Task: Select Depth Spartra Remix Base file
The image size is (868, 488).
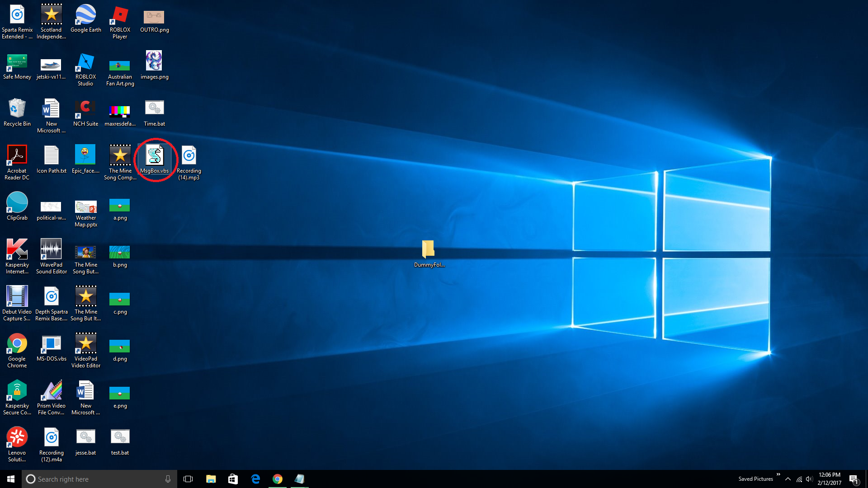Action: [x=52, y=304]
